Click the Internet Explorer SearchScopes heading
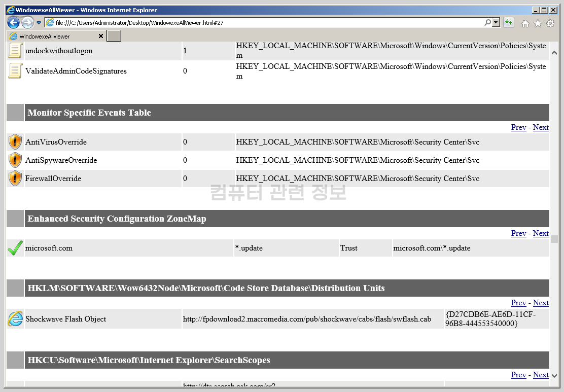564x392 pixels. click(149, 360)
